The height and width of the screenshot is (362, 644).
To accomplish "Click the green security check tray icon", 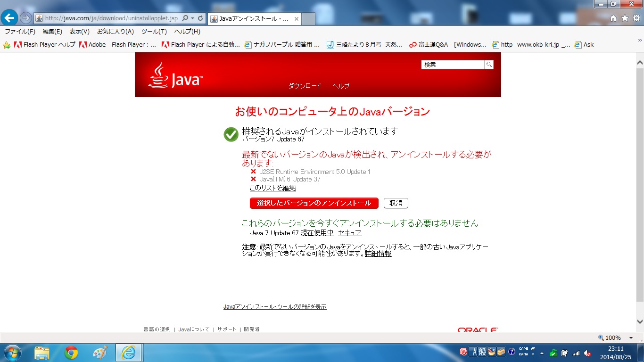I will point(553,353).
